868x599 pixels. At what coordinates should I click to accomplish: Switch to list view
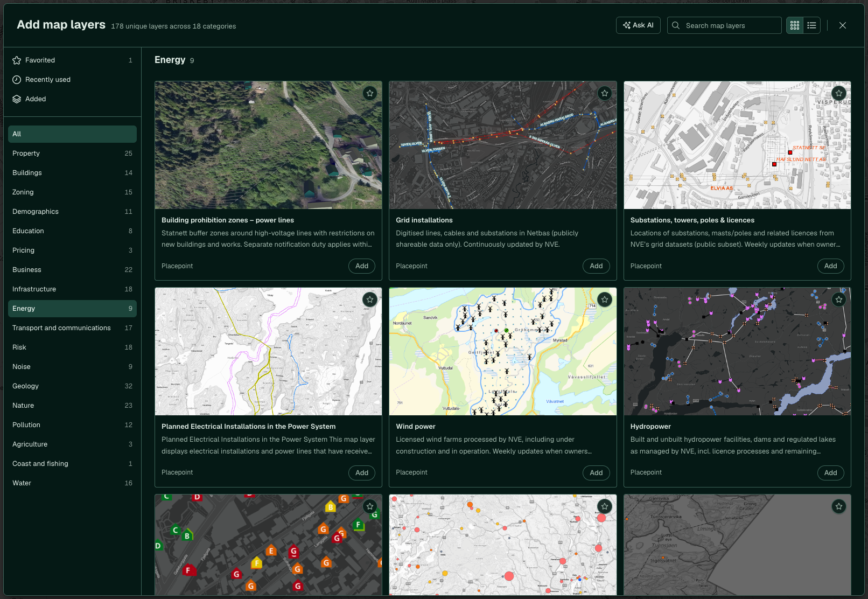(x=812, y=25)
